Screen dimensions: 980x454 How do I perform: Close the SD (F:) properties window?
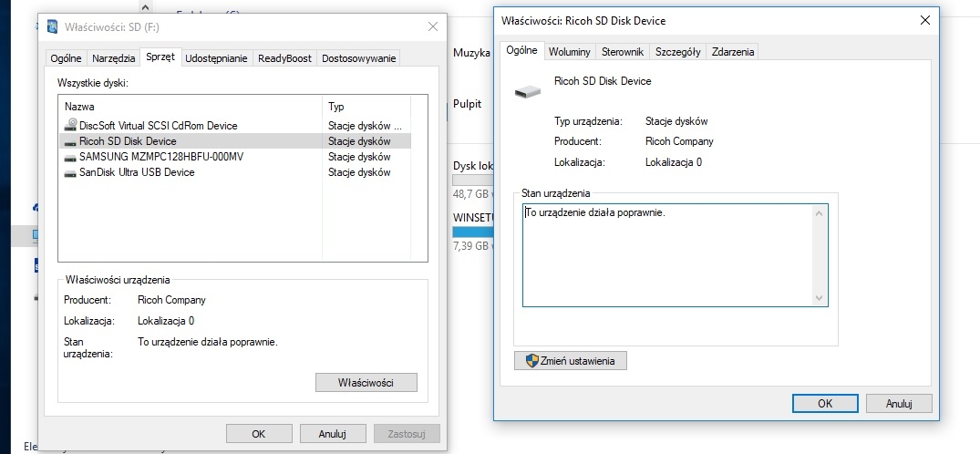432,26
